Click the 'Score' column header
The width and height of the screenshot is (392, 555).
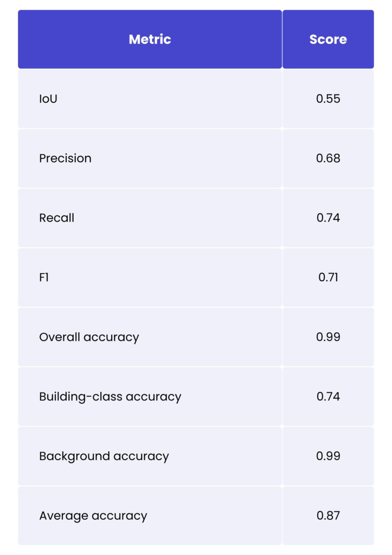[328, 40]
